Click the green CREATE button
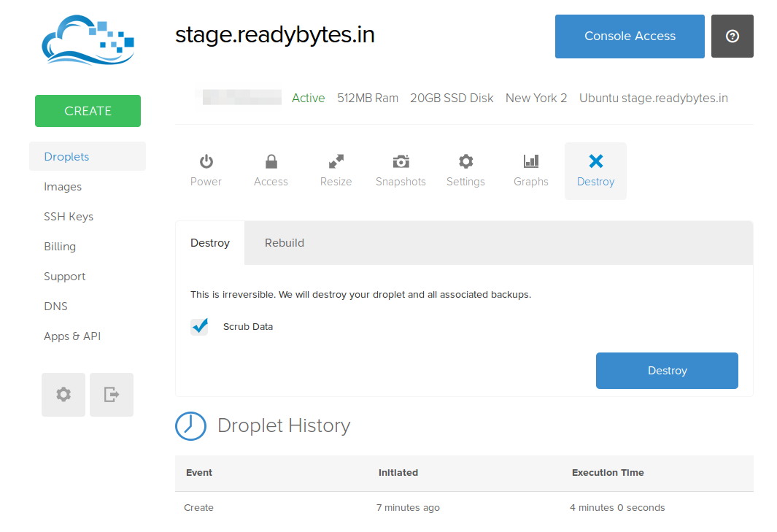The image size is (777, 532). 88,111
